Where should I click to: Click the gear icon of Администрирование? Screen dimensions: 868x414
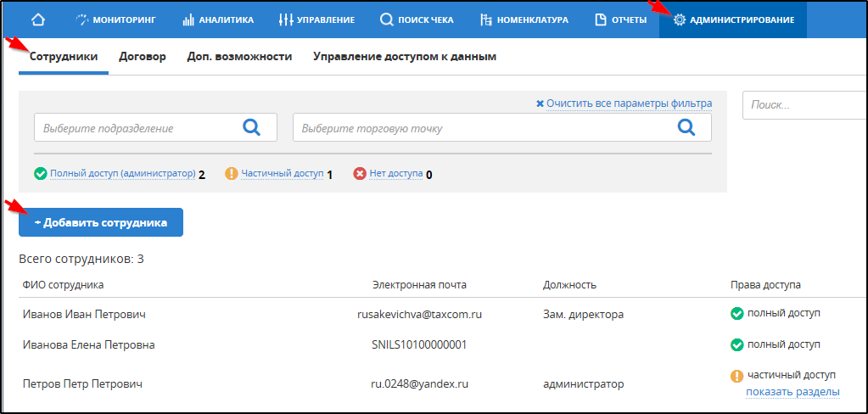pos(679,20)
